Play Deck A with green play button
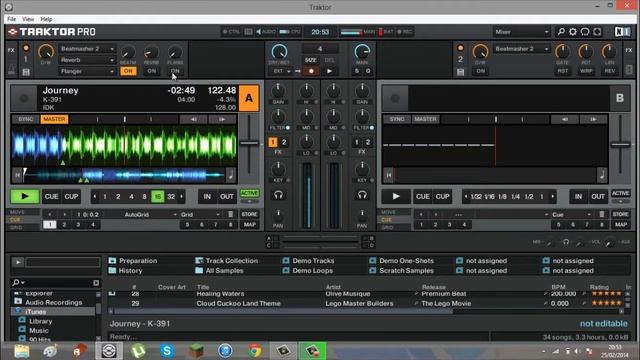This screenshot has height=360, width=640. (x=25, y=196)
